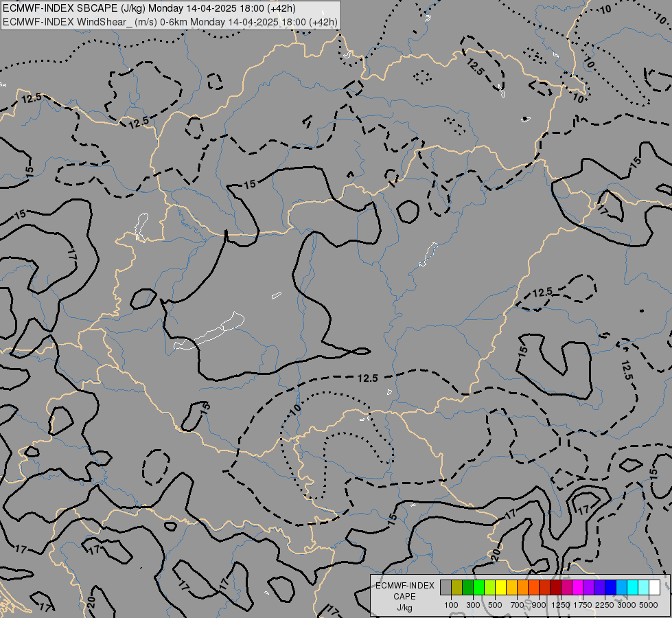Click the olive CAPE legend swatch
This screenshot has width=672, height=618.
pos(456,587)
